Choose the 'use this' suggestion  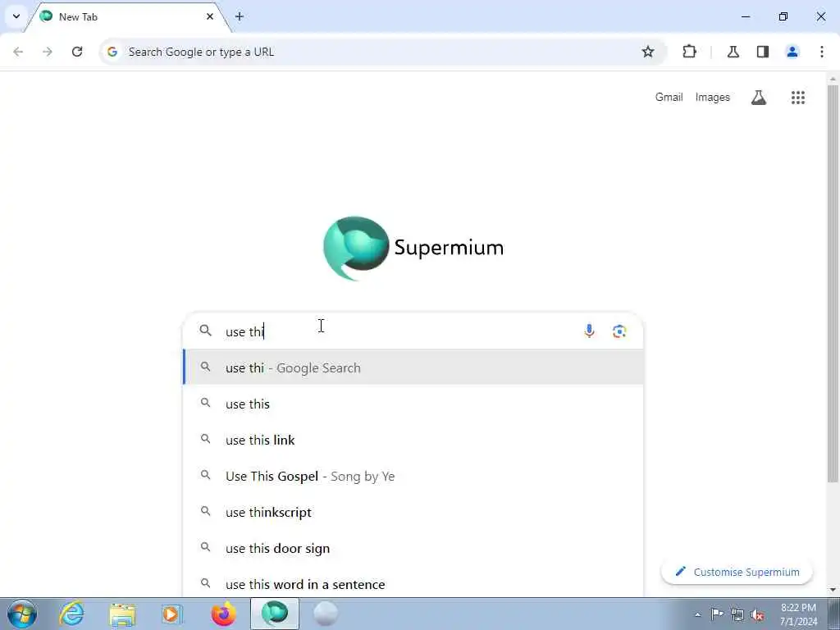[413, 404]
